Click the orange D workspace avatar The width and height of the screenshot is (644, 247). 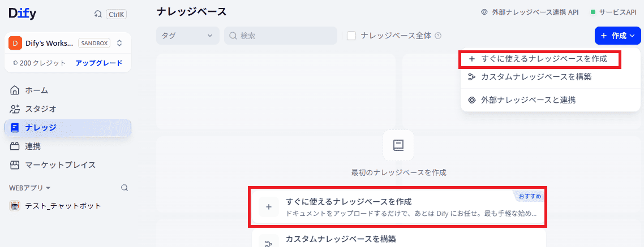15,42
